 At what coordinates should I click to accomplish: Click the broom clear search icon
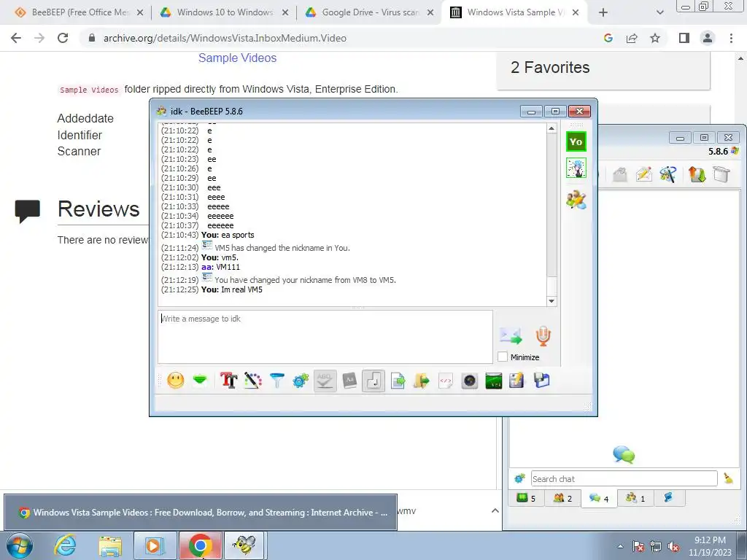tap(728, 478)
